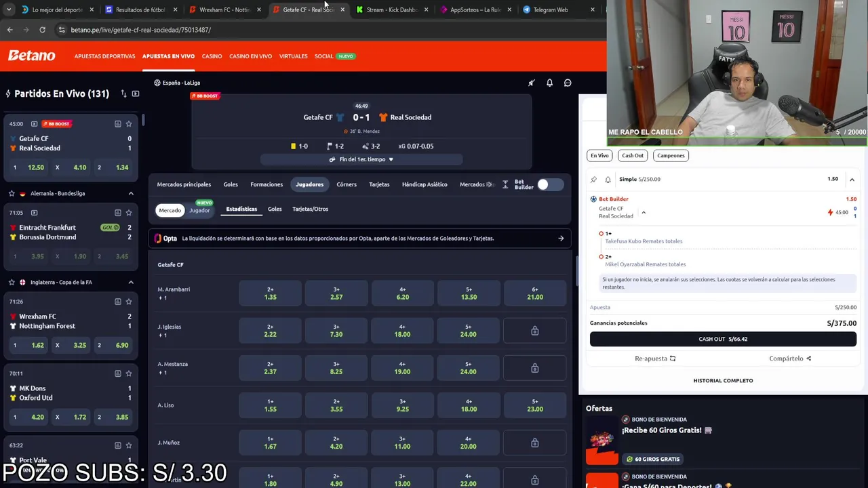Click the live streaming filter icon

136,94
